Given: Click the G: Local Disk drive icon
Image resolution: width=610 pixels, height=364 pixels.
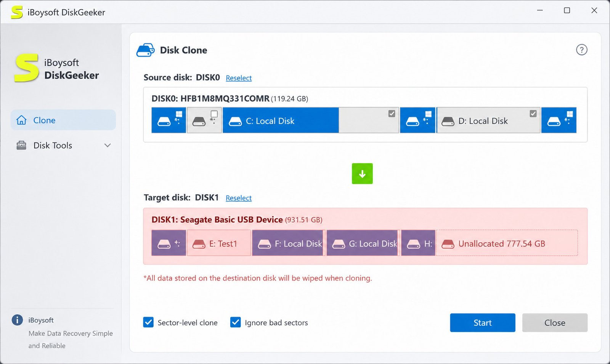Looking at the screenshot, I should (x=339, y=244).
